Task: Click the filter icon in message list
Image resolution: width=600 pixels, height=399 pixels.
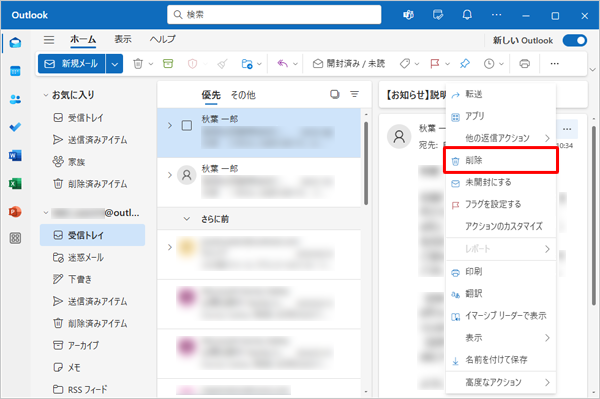Action: 355,94
